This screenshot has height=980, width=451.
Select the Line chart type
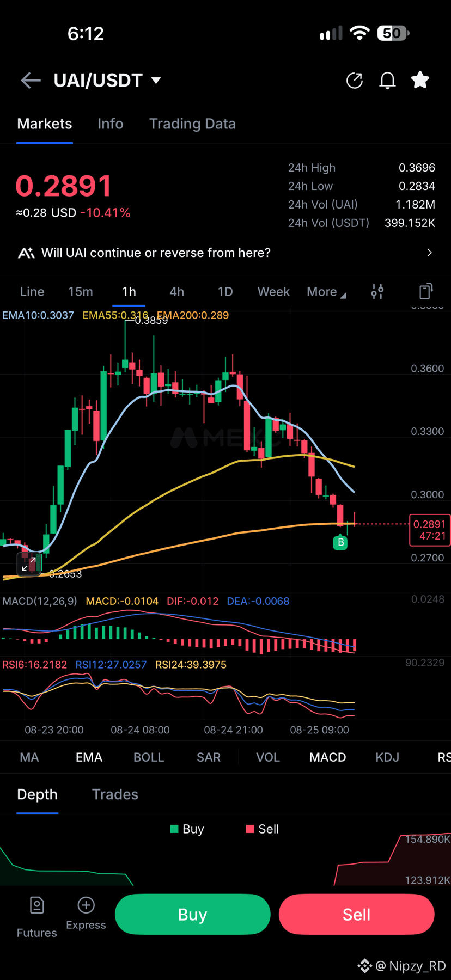[32, 292]
